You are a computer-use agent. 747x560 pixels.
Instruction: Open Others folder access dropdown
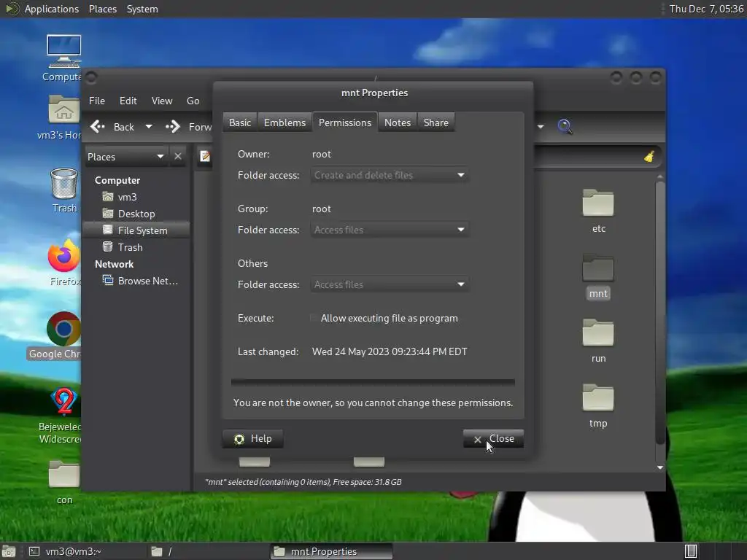click(x=390, y=285)
